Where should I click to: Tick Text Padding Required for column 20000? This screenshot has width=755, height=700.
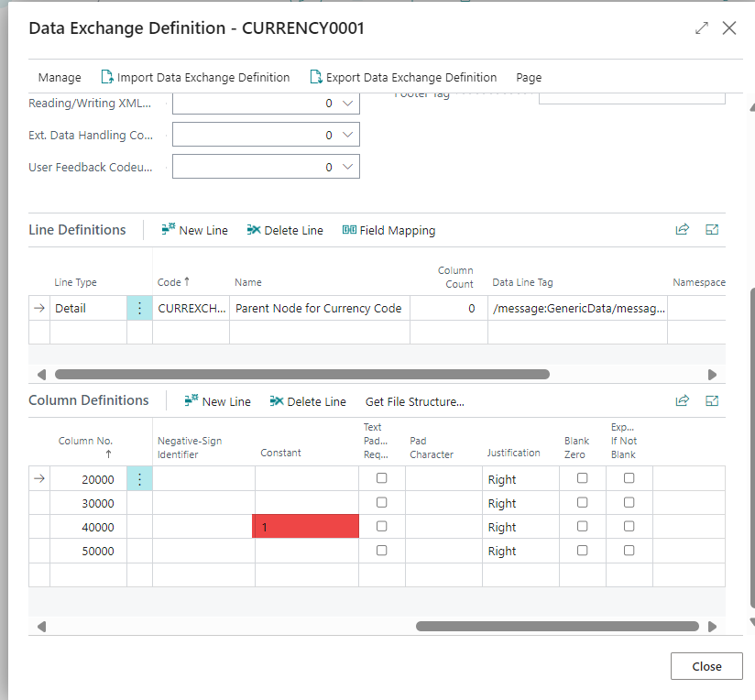tap(382, 478)
